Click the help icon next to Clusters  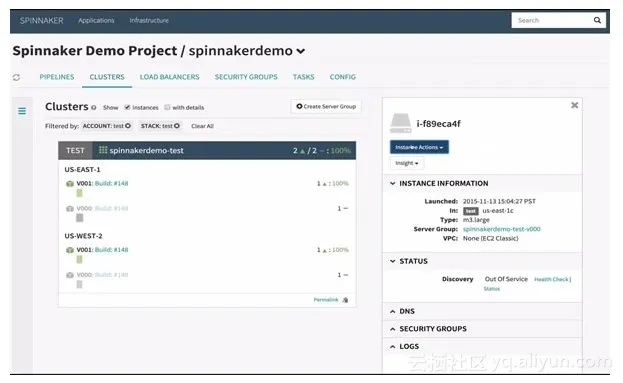[x=94, y=108]
